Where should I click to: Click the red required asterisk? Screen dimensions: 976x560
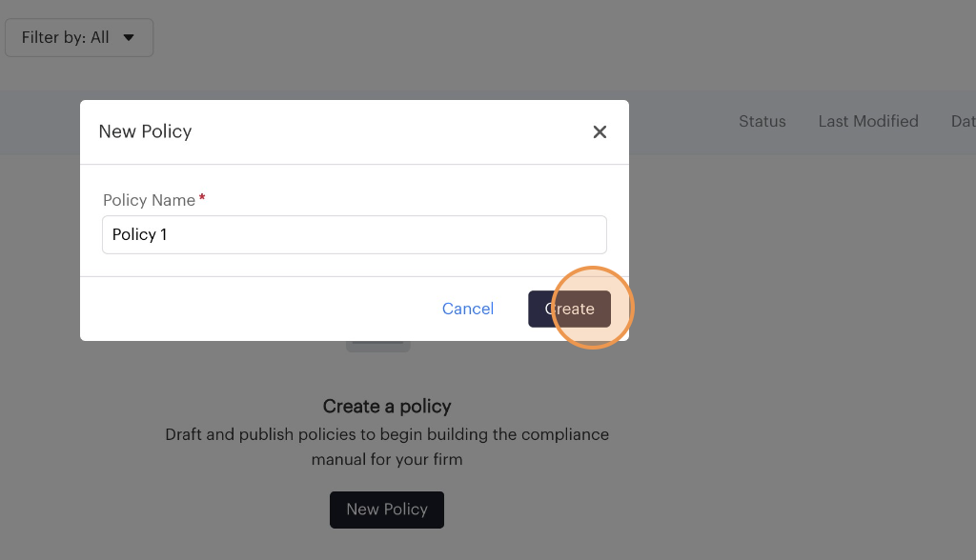click(x=202, y=199)
